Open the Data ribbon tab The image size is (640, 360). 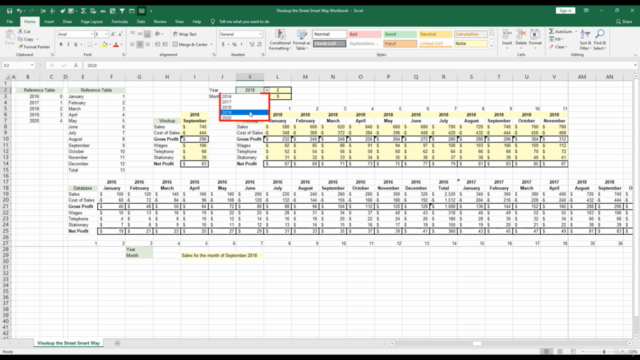[141, 22]
